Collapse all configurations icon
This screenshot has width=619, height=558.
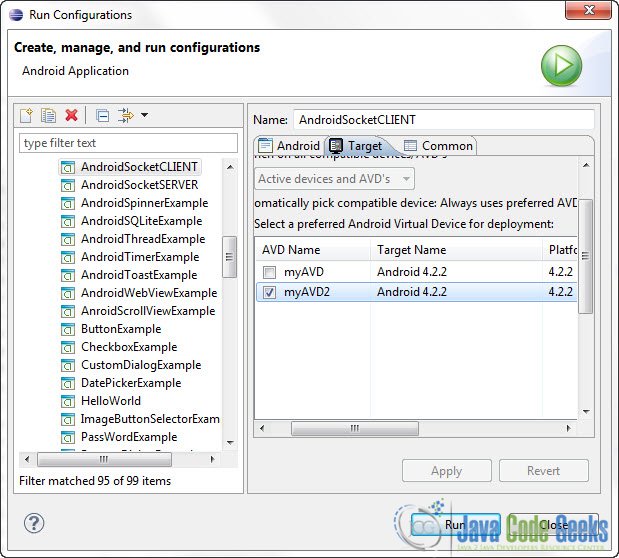pos(103,116)
